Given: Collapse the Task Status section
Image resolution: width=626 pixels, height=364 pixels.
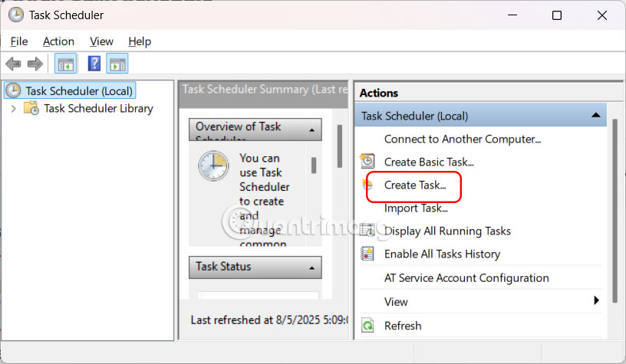Looking at the screenshot, I should 311,268.
